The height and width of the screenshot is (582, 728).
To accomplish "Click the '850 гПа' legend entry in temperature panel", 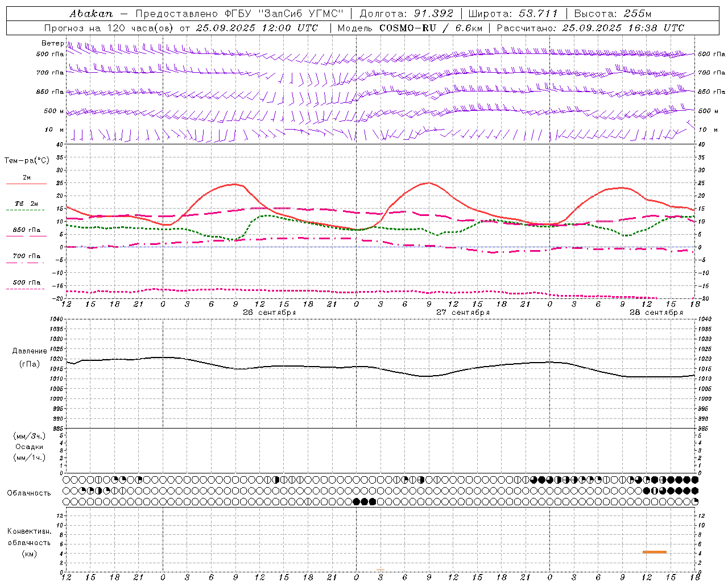I will tap(27, 230).
